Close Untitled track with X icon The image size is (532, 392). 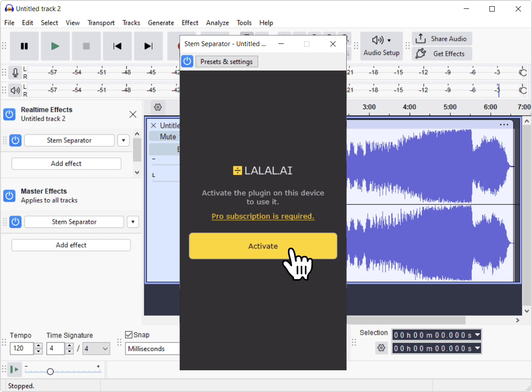pos(153,125)
